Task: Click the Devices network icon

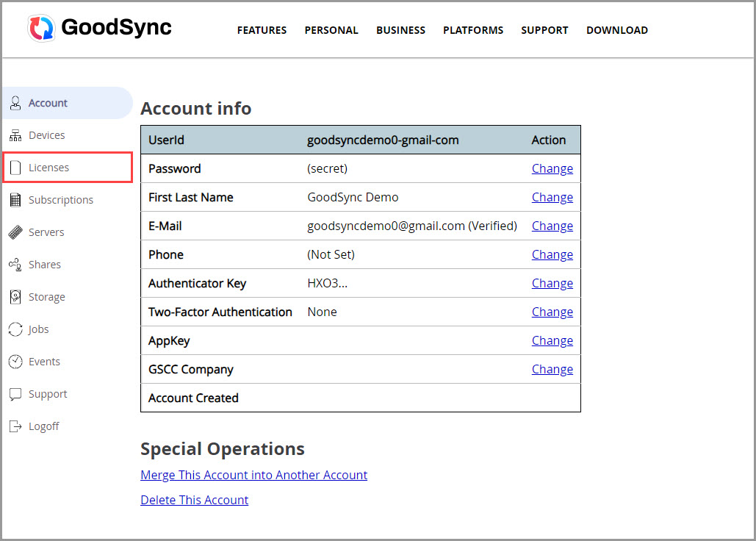Action: 15,135
